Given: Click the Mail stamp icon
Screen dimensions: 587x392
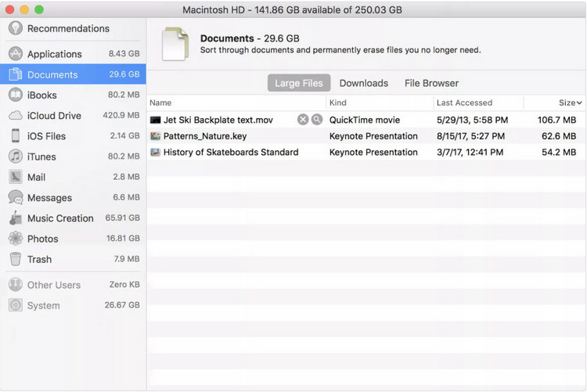Looking at the screenshot, I should [16, 177].
